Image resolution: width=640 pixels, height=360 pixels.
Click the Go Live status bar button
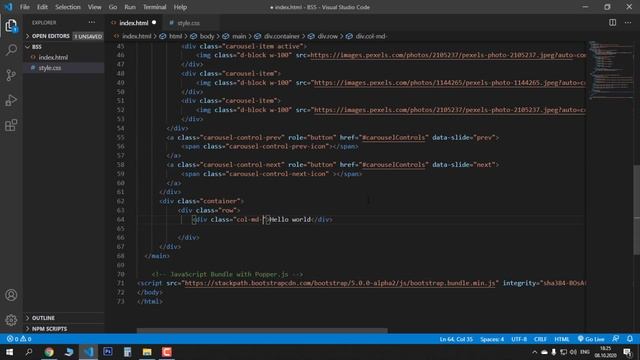tap(591, 339)
